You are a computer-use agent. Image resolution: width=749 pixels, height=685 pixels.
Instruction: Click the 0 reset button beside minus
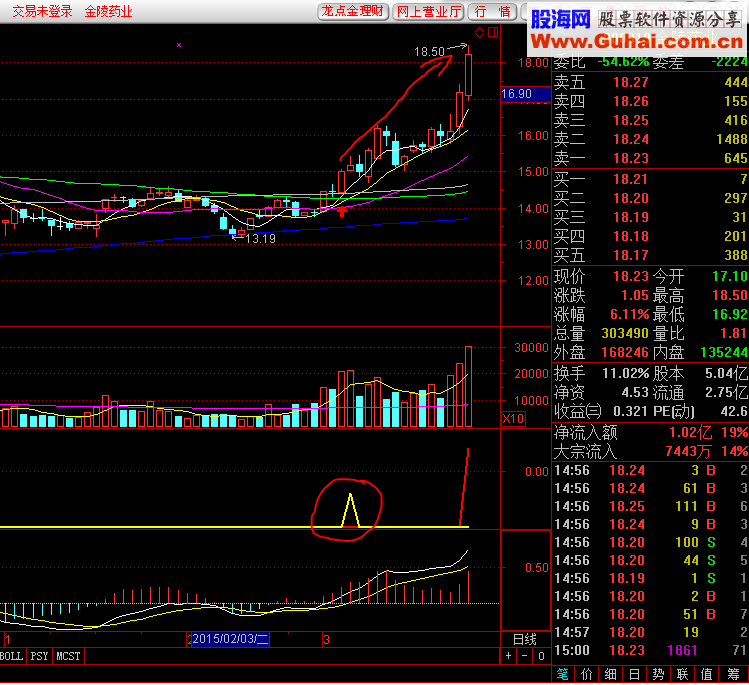click(x=541, y=656)
